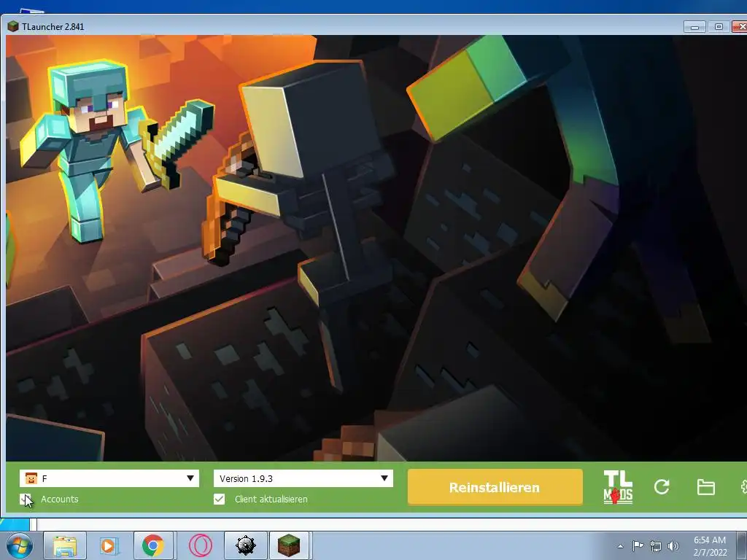Open the Windows Start menu
The height and width of the screenshot is (560, 747).
click(18, 545)
